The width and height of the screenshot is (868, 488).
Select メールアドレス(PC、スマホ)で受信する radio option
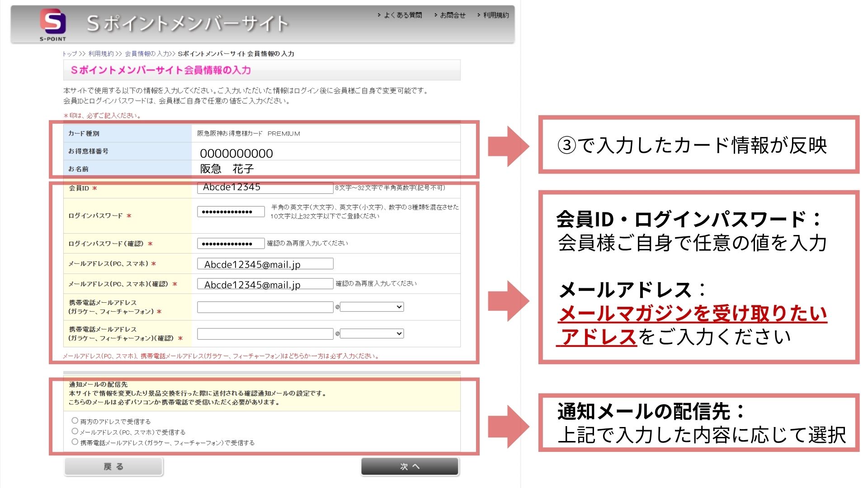pos(75,432)
